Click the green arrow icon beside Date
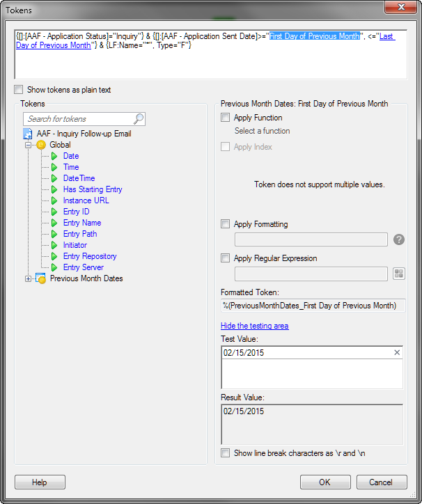 [54, 156]
